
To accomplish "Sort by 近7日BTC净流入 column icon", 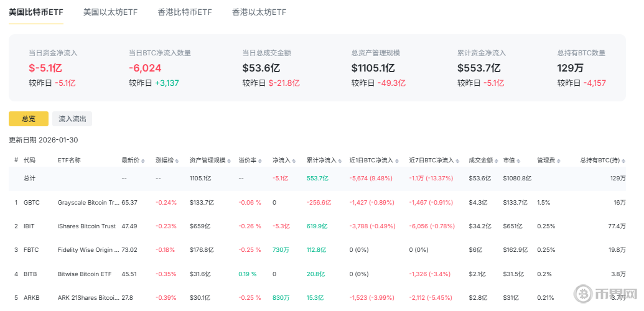I will point(457,160).
